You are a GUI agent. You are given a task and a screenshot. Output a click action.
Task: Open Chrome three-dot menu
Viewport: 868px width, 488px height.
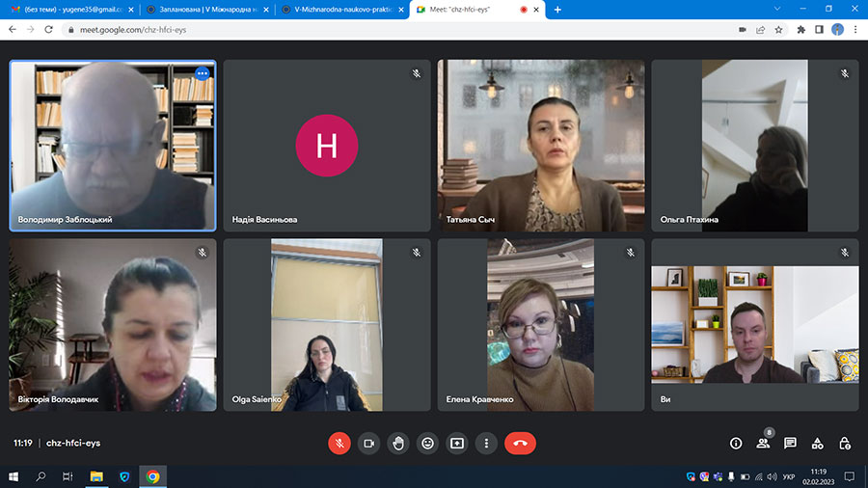coord(855,29)
